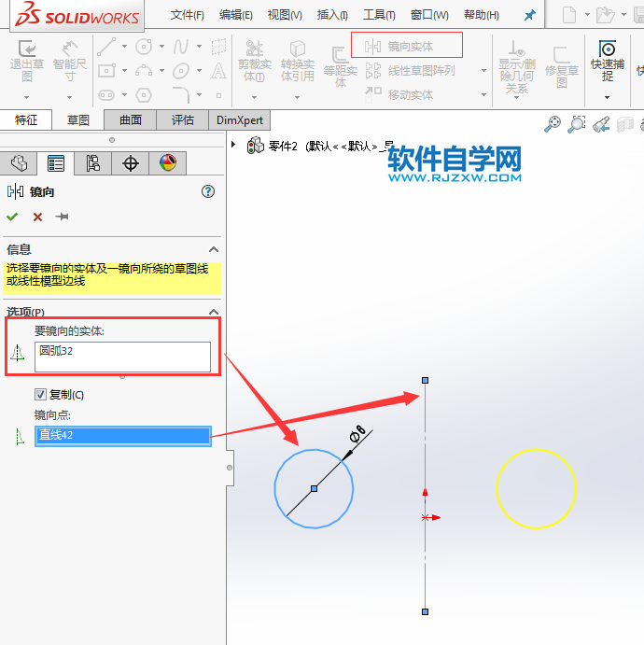Open Rectangle tool dropdown arrow
Screen dimensions: 644x645
[x=124, y=71]
